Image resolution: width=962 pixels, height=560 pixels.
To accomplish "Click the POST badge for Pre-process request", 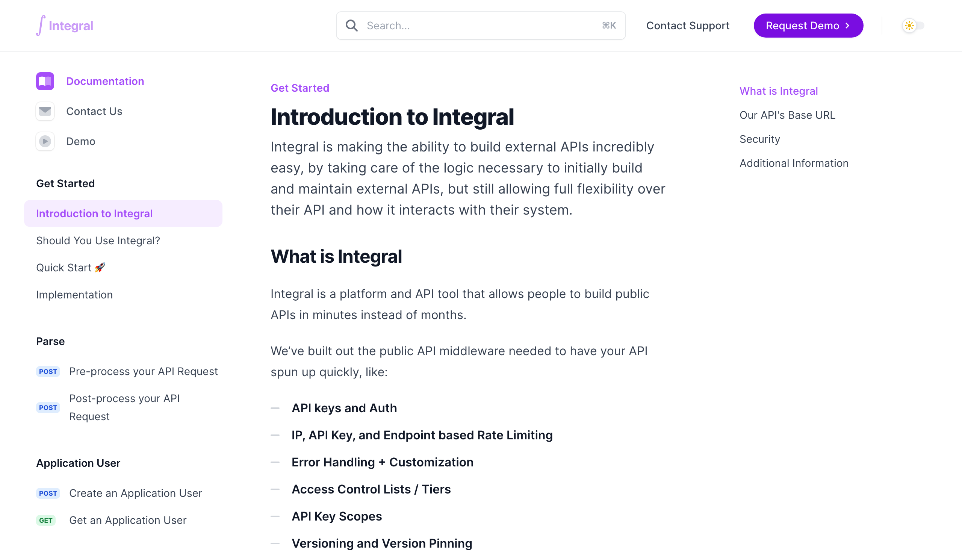I will point(48,371).
